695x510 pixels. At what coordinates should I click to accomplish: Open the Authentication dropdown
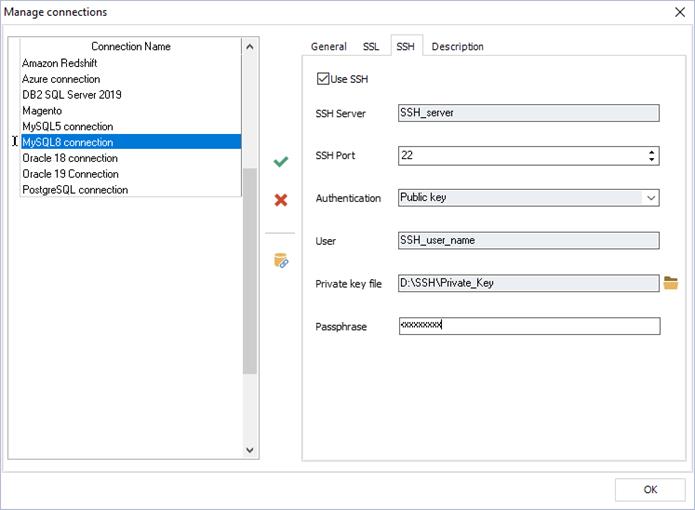(x=651, y=198)
